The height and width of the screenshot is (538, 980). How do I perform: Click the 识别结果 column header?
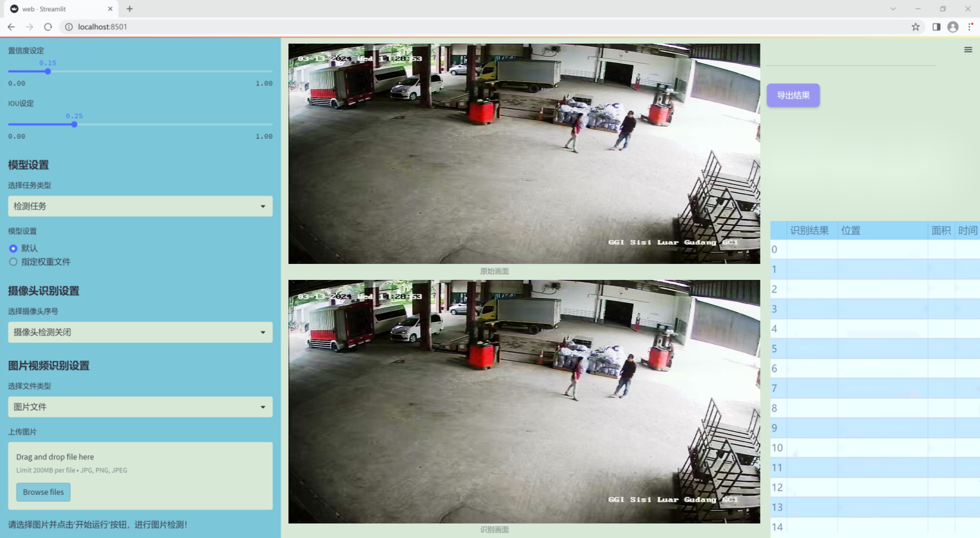[812, 230]
